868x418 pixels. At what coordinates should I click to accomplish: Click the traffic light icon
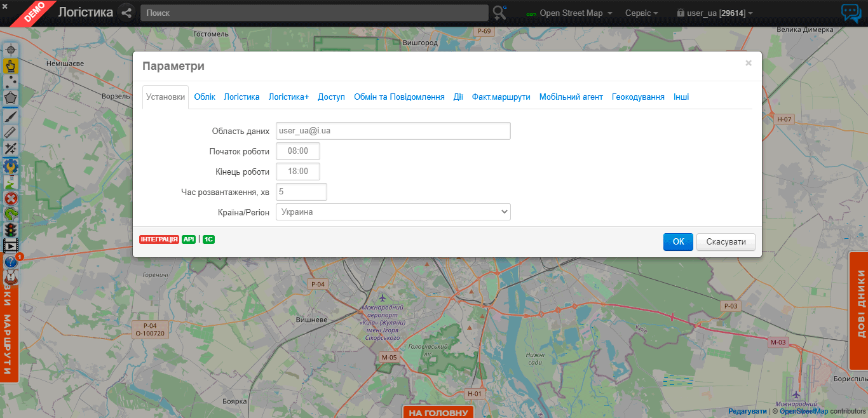[11, 229]
